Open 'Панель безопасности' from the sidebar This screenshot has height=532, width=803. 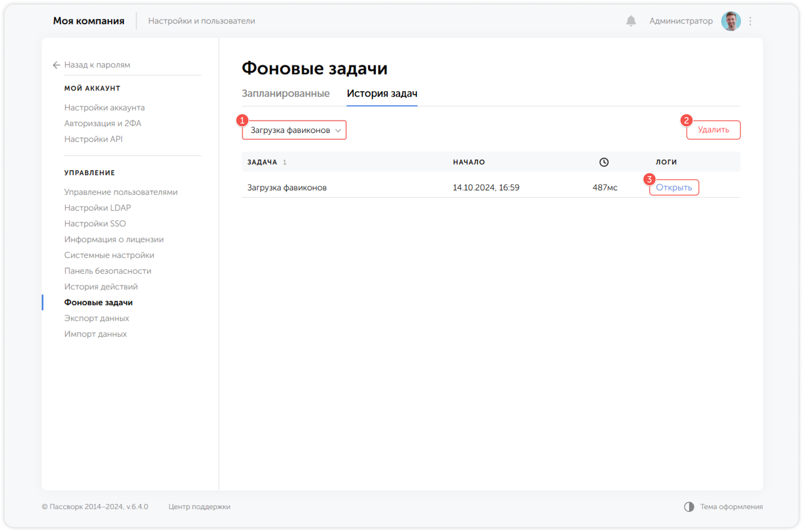pyautogui.click(x=108, y=271)
